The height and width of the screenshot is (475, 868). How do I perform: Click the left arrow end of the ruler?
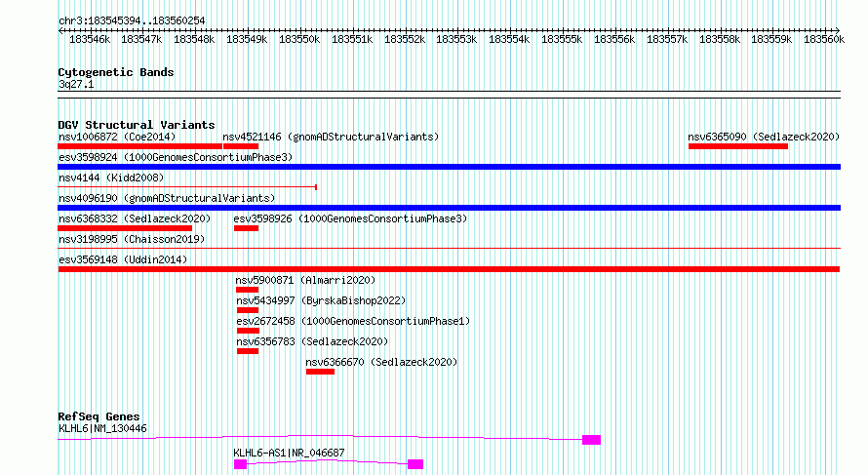pyautogui.click(x=60, y=30)
